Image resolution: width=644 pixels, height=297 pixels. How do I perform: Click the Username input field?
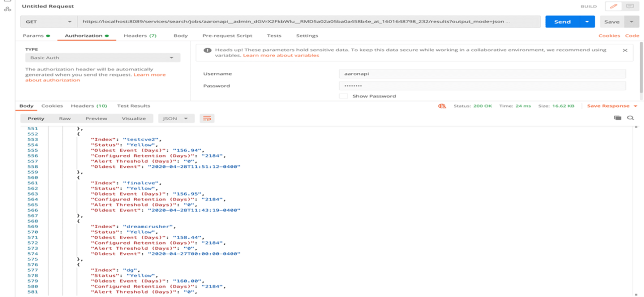(x=482, y=74)
